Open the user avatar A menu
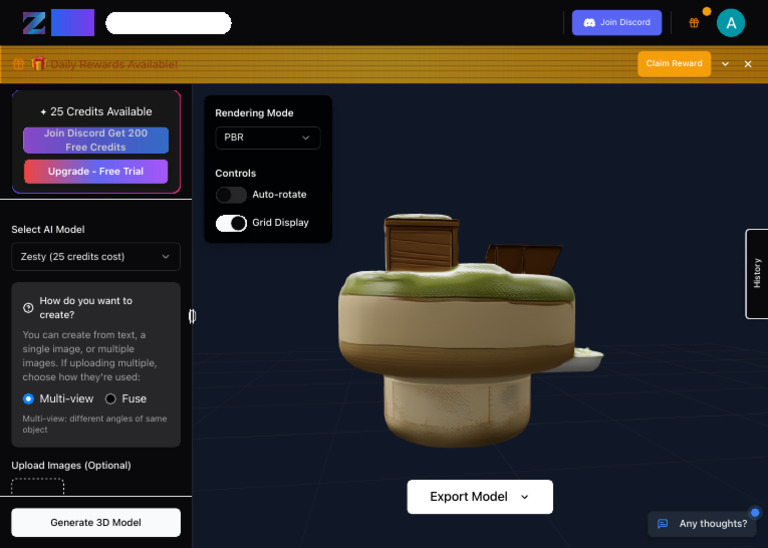 731,23
